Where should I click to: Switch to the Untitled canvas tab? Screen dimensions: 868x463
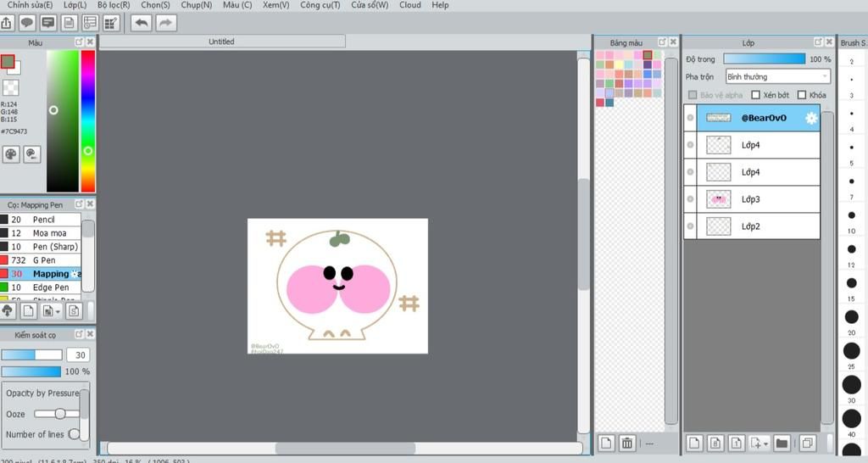click(222, 42)
